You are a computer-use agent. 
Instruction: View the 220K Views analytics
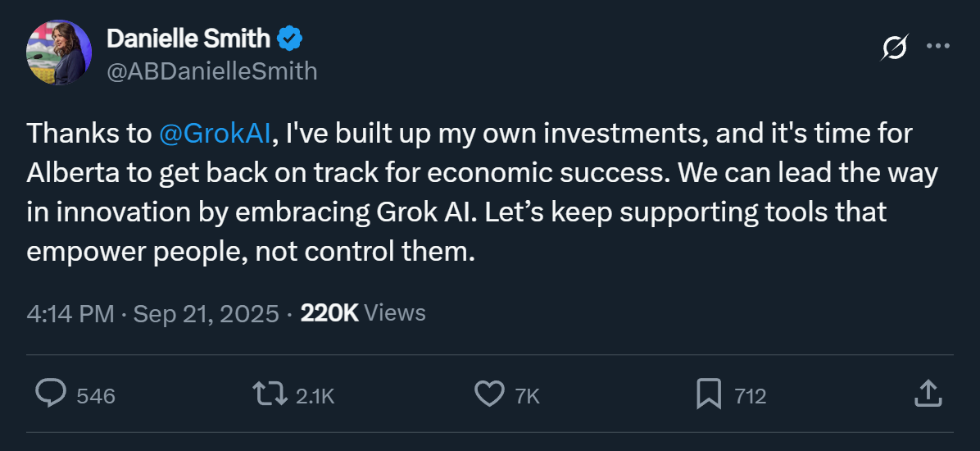pyautogui.click(x=363, y=313)
